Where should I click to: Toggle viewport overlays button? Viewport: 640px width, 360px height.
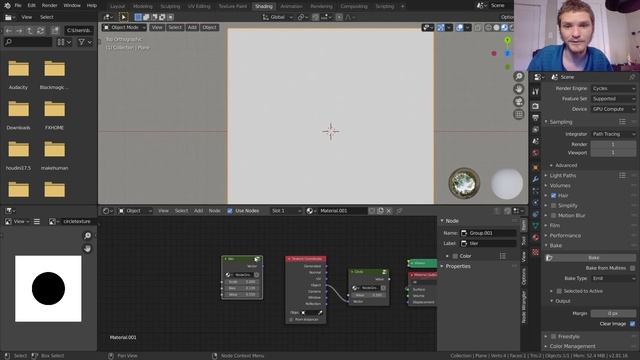pyautogui.click(x=459, y=28)
